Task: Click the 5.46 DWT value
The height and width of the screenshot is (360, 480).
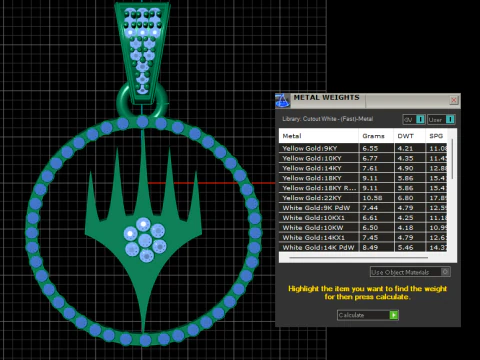Action: coord(405,247)
